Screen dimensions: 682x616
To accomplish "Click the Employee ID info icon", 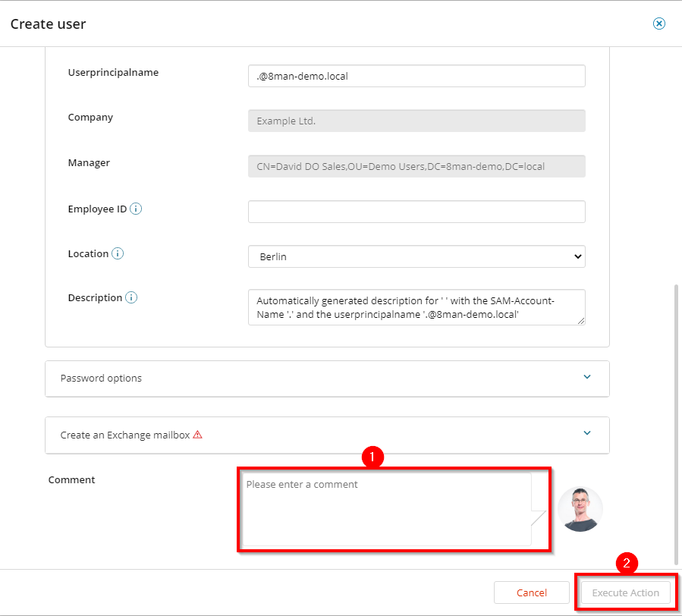I will pyautogui.click(x=136, y=209).
